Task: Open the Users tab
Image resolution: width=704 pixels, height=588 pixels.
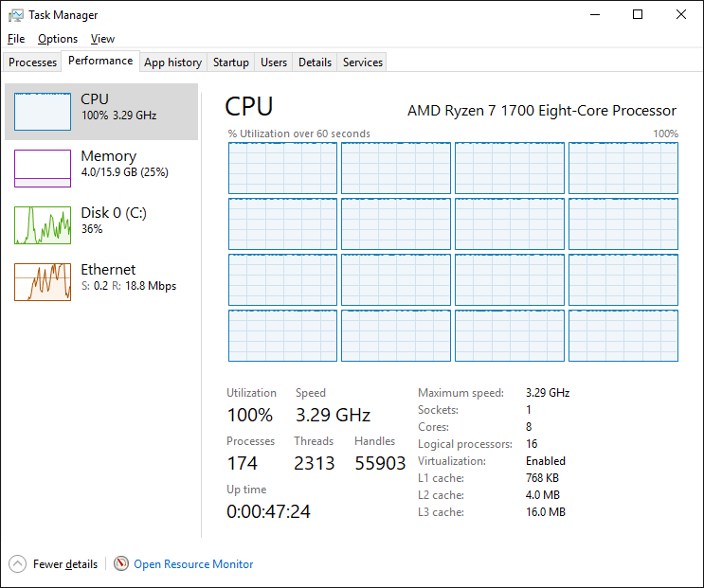Action: pos(274,62)
